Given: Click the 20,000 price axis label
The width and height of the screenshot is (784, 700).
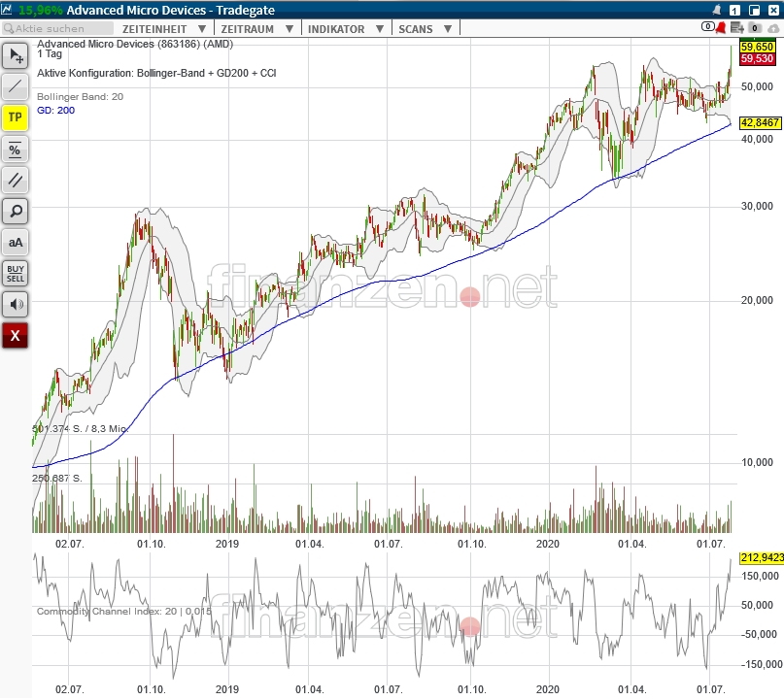Looking at the screenshot, I should 757,300.
